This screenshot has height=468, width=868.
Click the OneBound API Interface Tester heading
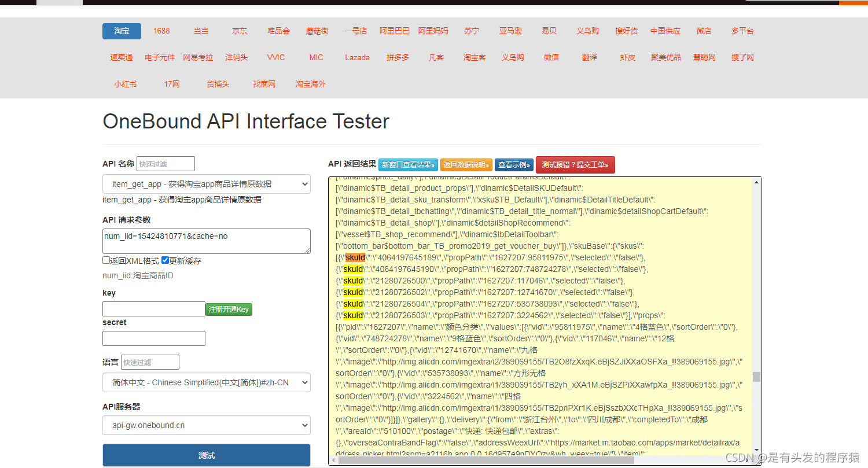tap(246, 121)
